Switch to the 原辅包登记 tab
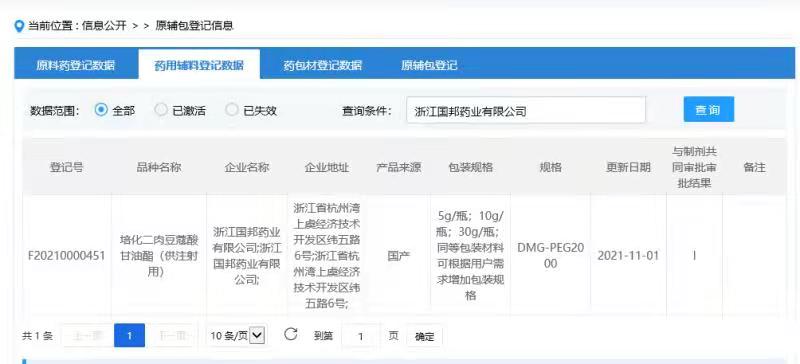The image size is (800, 364). (x=429, y=65)
